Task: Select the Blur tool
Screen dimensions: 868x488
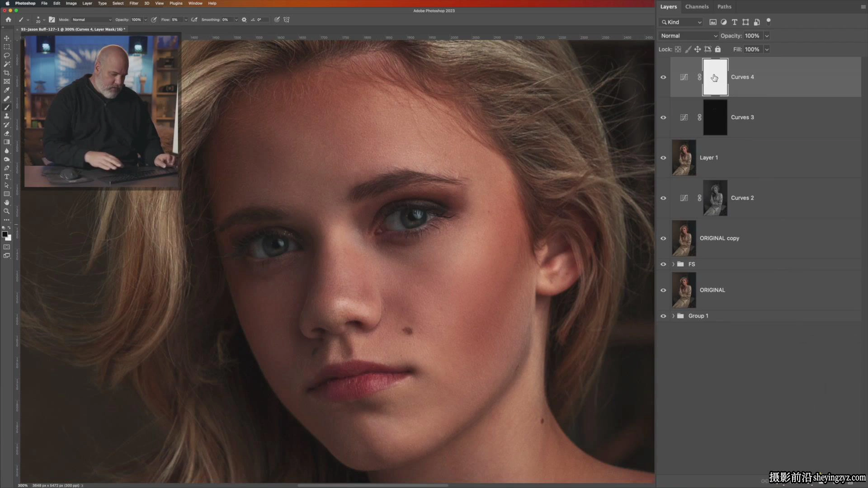Action: tap(7, 150)
